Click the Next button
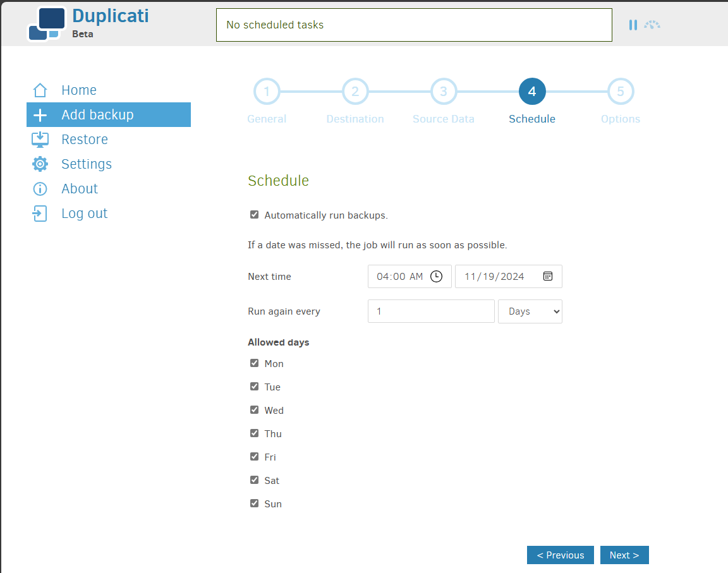Screen dimensions: 728x573 (x=624, y=555)
